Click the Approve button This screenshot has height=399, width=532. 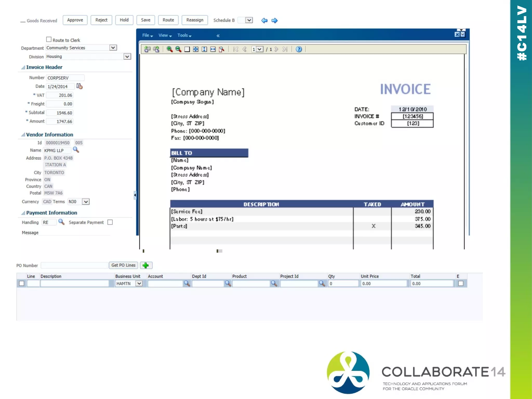[75, 20]
